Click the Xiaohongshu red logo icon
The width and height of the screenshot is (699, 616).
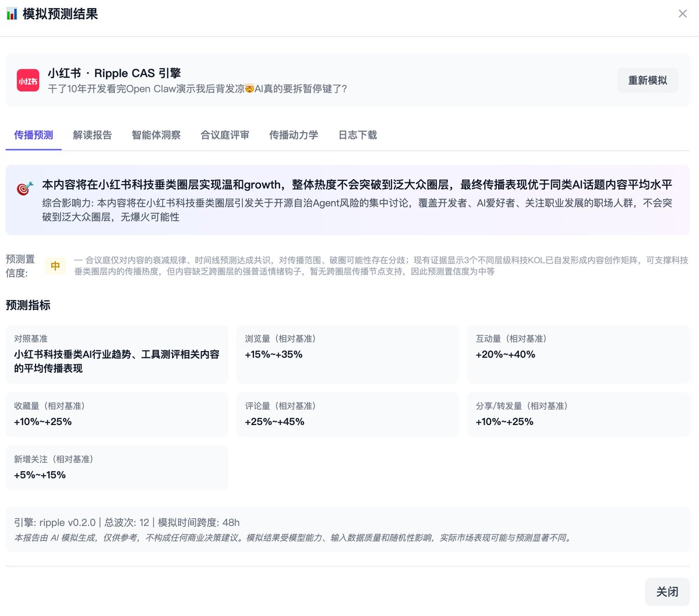[28, 80]
